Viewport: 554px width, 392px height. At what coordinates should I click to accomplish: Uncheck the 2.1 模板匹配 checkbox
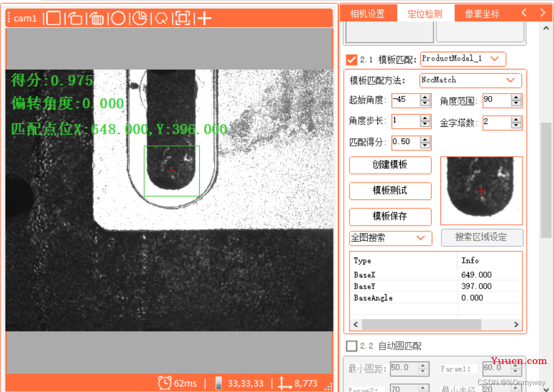[x=351, y=60]
